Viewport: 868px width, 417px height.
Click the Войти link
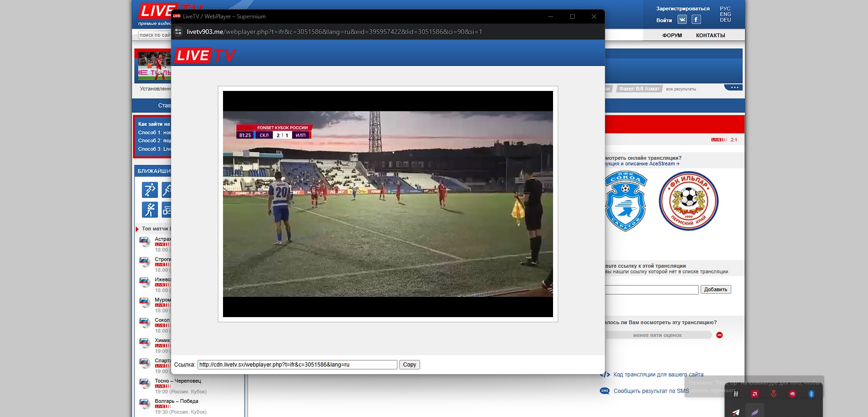click(664, 20)
